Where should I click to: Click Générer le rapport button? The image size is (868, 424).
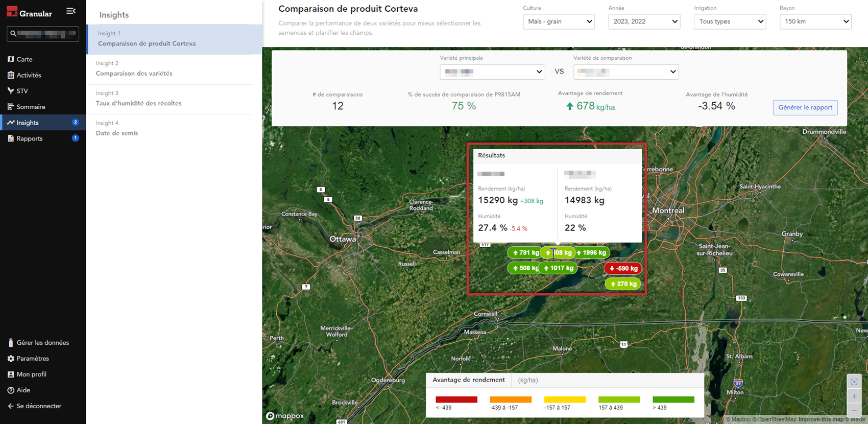click(x=805, y=107)
